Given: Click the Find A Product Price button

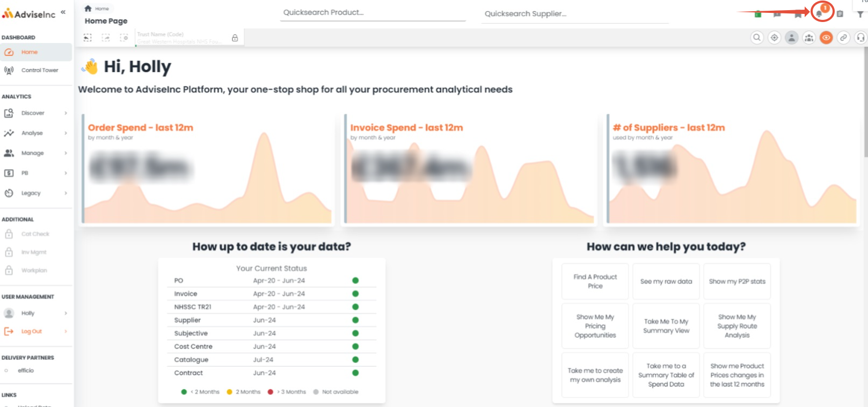Looking at the screenshot, I should coord(595,281).
